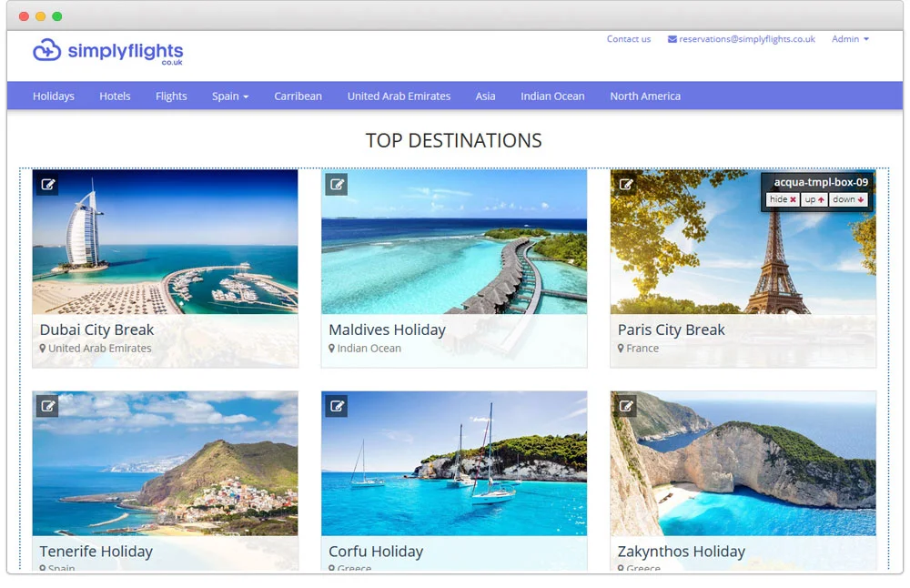Select United Arab Emirates in navigation bar
This screenshot has height=588, width=910.
click(399, 96)
